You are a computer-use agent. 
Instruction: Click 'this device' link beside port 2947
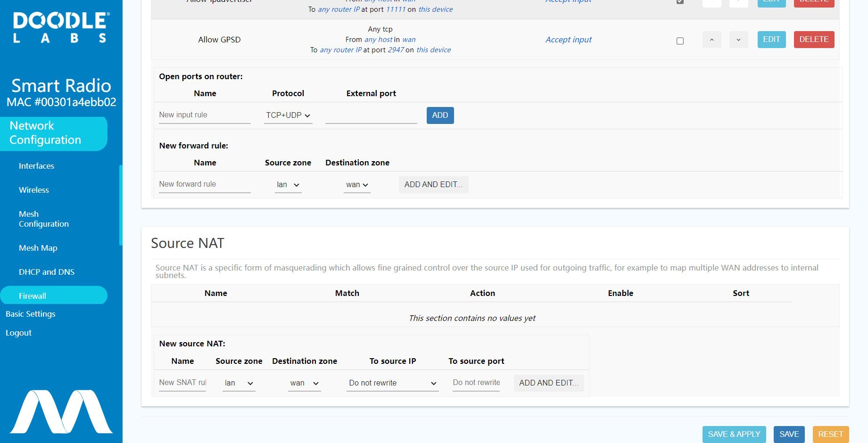pyautogui.click(x=433, y=50)
